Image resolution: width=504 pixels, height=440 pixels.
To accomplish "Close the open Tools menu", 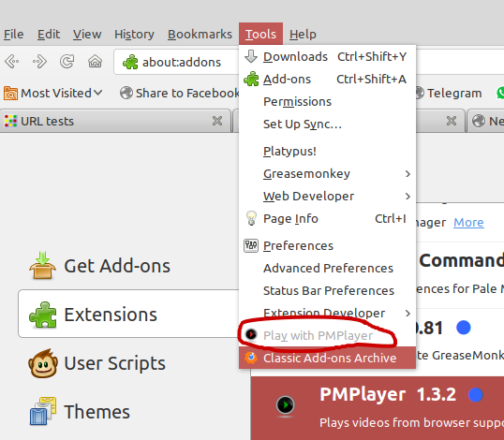I will point(260,34).
